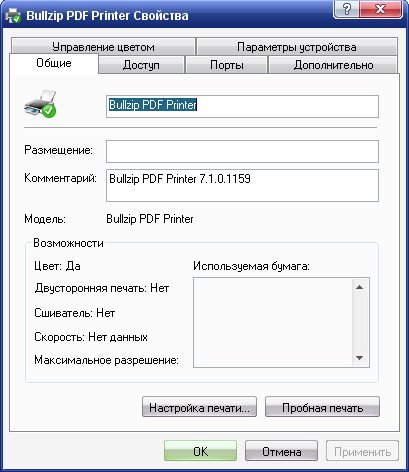Click the Пробная печать button
The width and height of the screenshot is (409, 472).
(322, 407)
